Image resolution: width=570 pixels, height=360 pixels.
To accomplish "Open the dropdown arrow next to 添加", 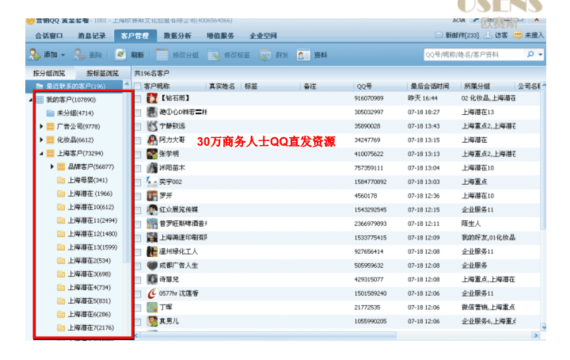I will (x=63, y=55).
